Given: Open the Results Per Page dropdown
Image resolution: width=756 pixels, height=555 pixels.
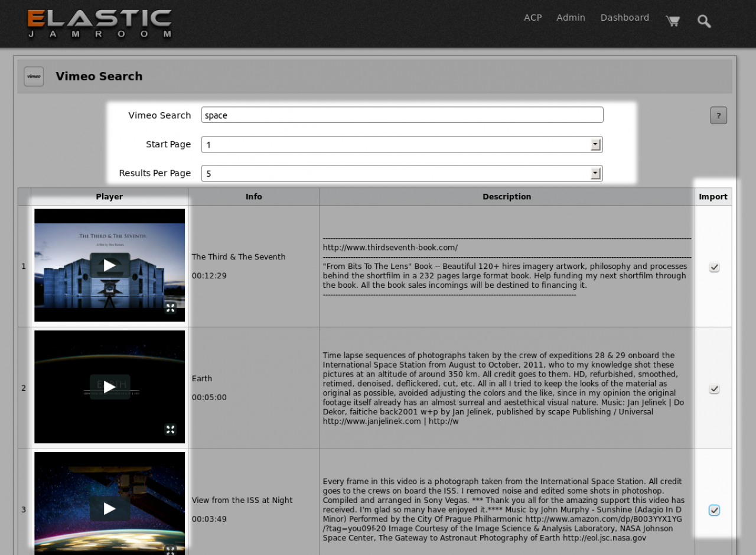Looking at the screenshot, I should point(595,173).
